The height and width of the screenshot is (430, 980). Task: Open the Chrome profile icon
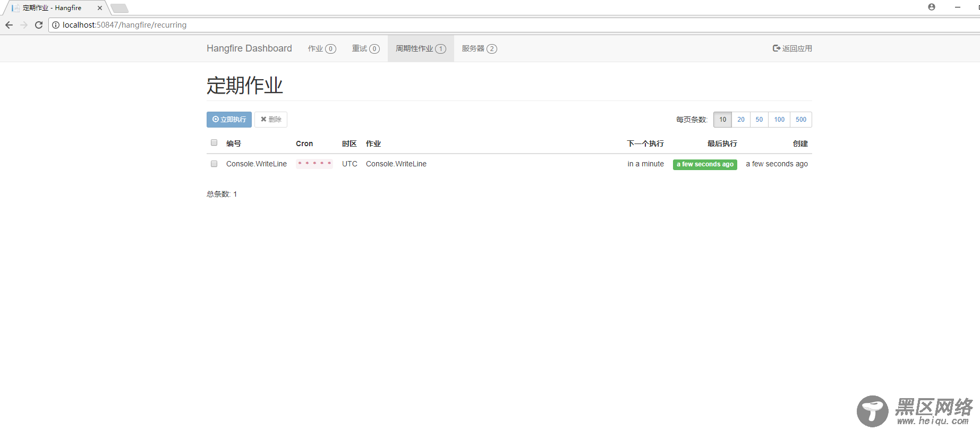tap(932, 7)
